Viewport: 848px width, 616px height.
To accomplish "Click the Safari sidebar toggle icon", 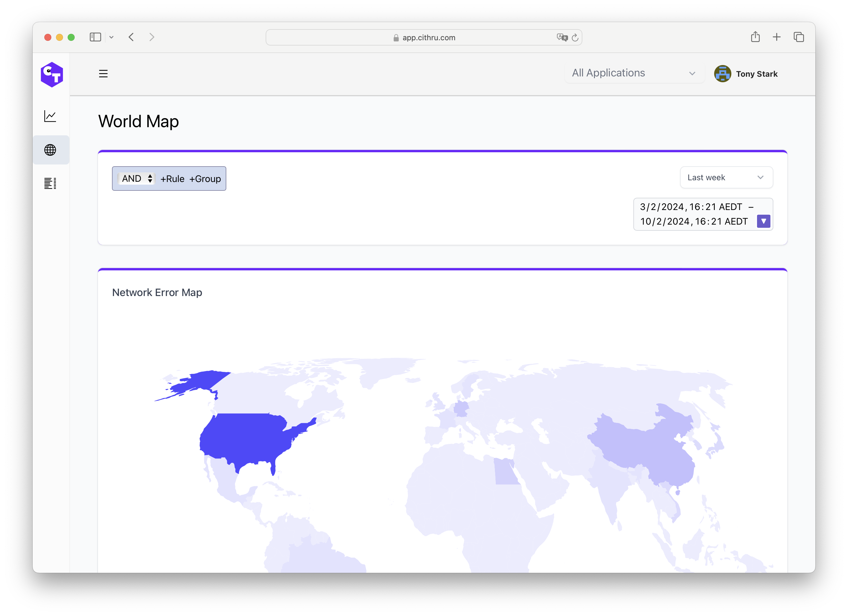I will click(x=95, y=37).
